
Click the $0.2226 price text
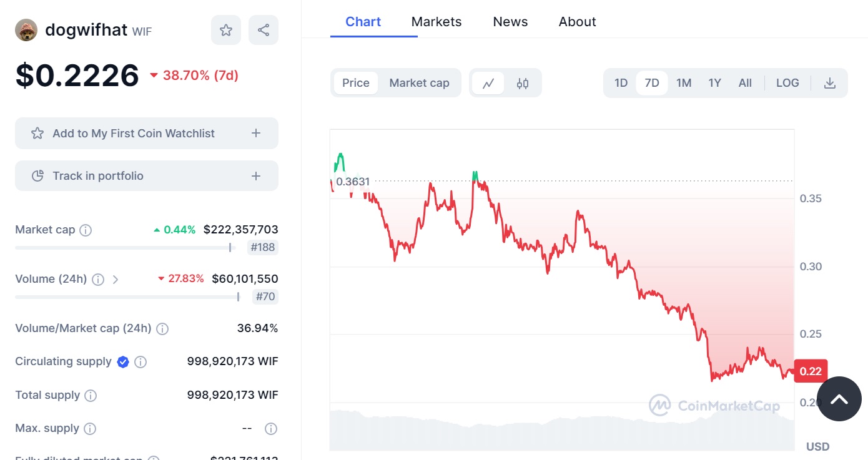click(77, 76)
